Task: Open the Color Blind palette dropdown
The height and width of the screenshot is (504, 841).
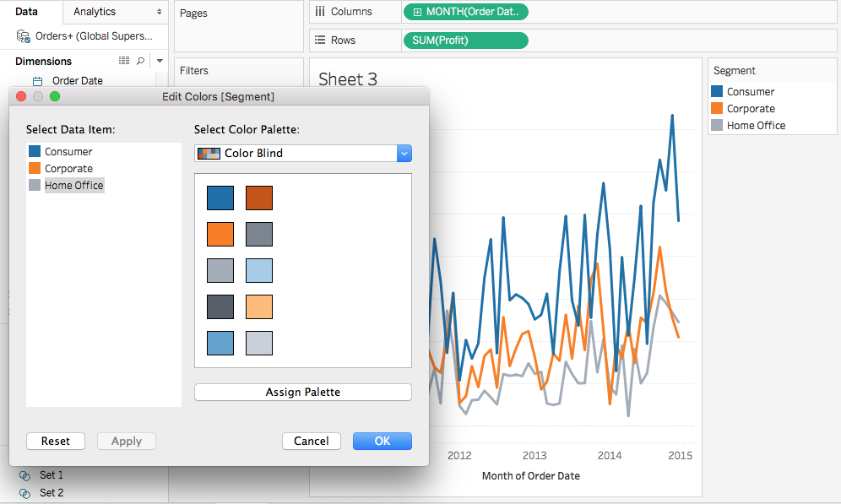Action: pyautogui.click(x=404, y=154)
